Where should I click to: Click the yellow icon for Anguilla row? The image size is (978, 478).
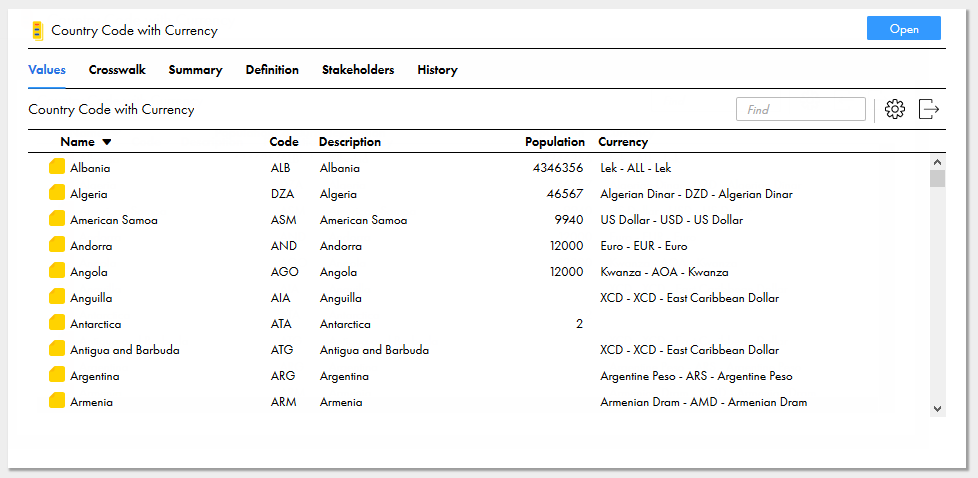point(57,297)
